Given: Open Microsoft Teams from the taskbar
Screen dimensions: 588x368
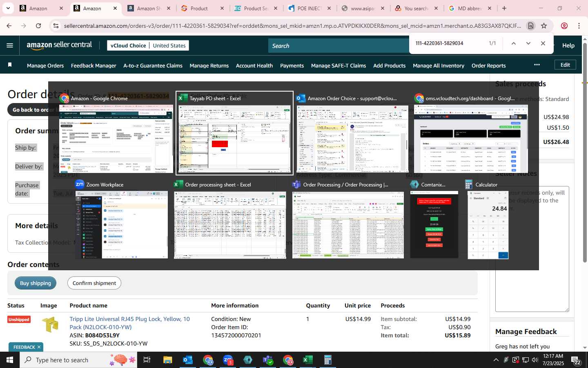Looking at the screenshot, I should [x=268, y=360].
